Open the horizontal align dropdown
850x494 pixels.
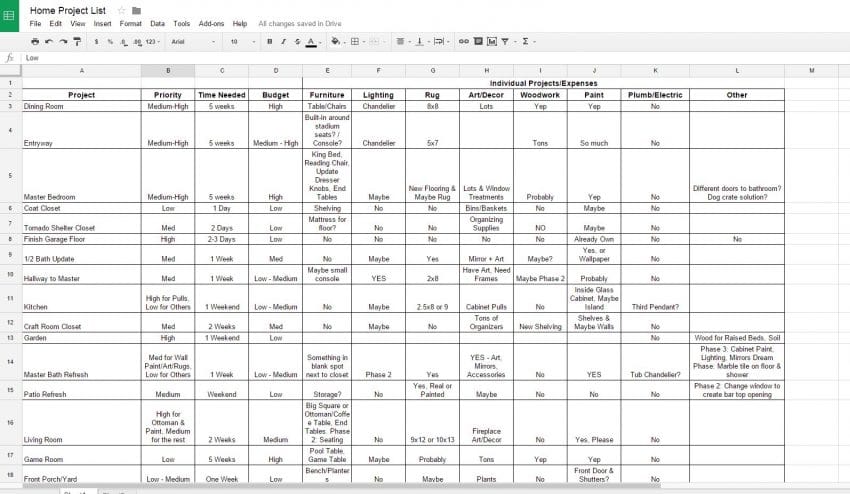(402, 41)
